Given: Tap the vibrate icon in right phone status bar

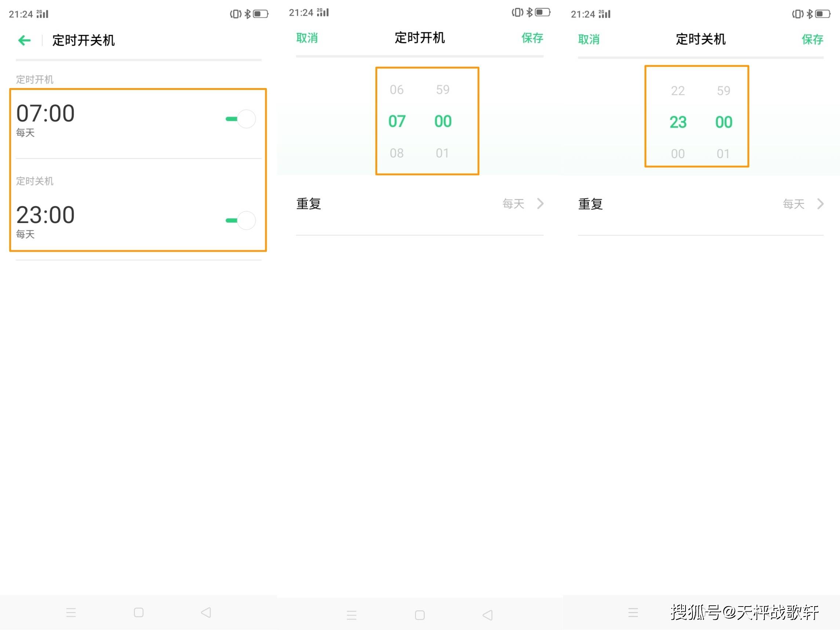Looking at the screenshot, I should tap(798, 14).
